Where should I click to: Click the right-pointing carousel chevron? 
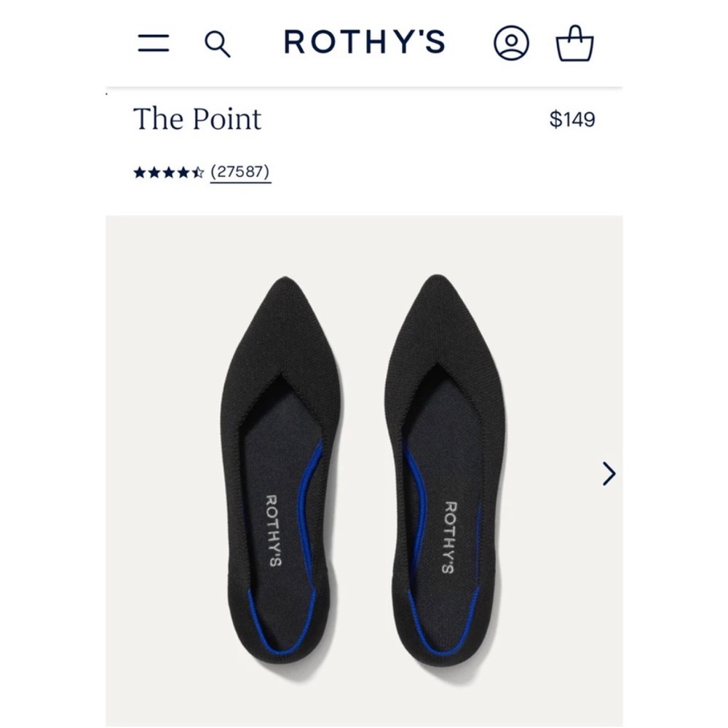[609, 473]
